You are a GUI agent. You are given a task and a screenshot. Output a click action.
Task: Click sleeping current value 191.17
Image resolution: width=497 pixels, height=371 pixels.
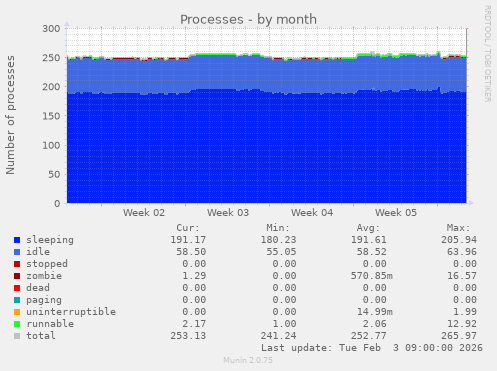pos(188,240)
